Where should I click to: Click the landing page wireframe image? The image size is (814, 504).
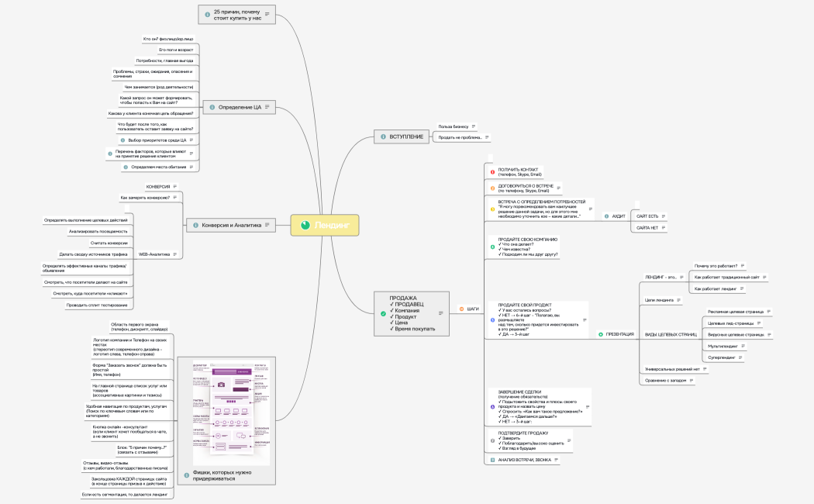(231, 409)
